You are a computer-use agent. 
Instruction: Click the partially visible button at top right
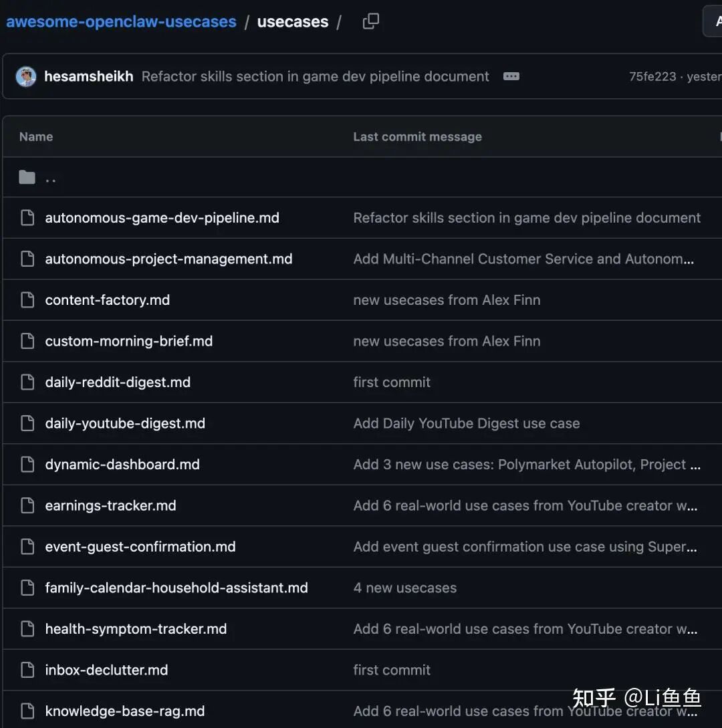coord(715,21)
